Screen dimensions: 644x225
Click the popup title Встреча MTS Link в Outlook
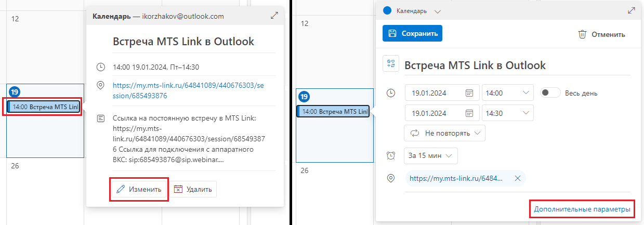pos(183,42)
